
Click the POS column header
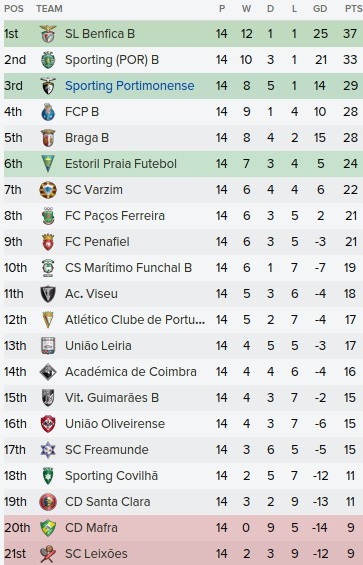[x=14, y=9]
